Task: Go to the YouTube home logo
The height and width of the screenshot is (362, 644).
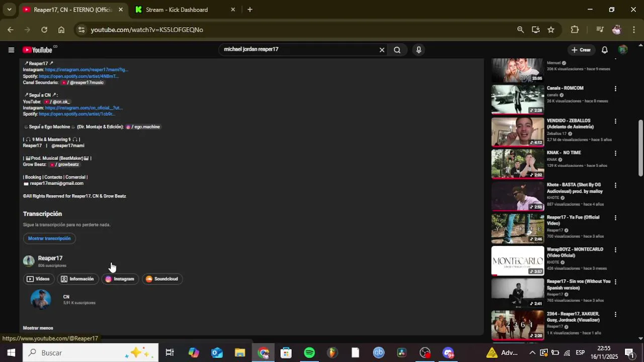Action: [37, 50]
